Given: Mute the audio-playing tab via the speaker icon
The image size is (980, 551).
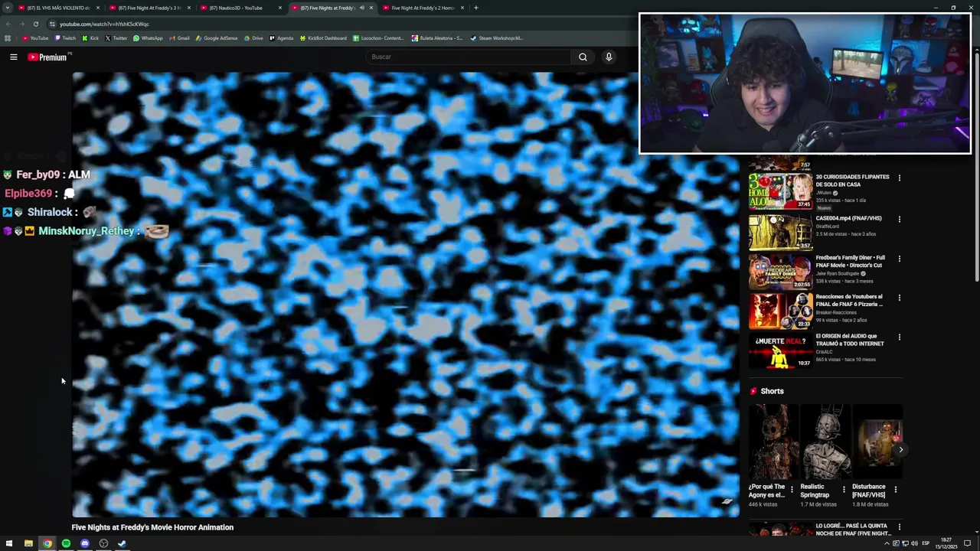Looking at the screenshot, I should click(x=361, y=8).
